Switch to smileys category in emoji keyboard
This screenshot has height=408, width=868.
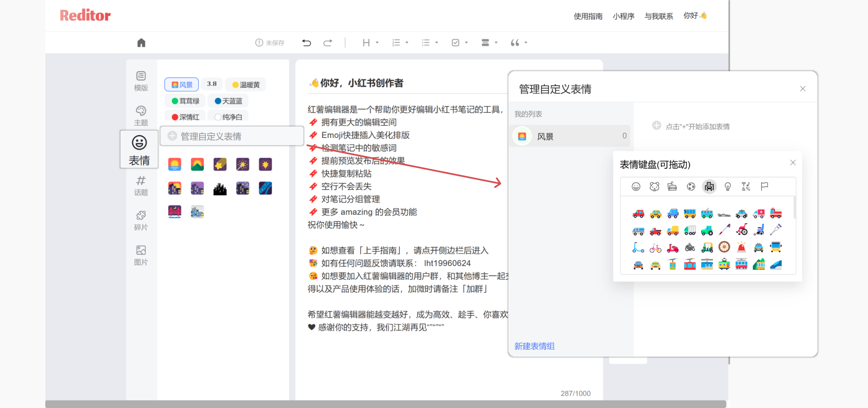click(x=636, y=186)
